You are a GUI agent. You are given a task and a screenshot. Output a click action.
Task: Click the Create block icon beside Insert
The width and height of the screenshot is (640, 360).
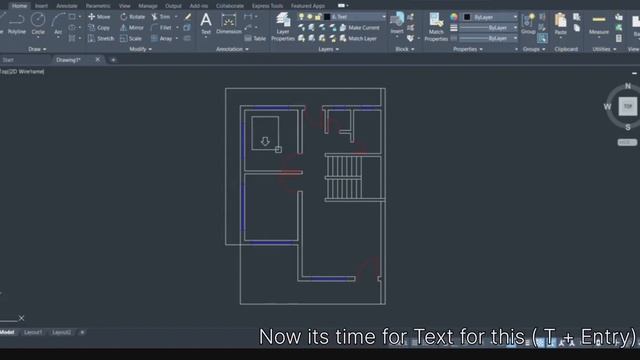(x=410, y=17)
